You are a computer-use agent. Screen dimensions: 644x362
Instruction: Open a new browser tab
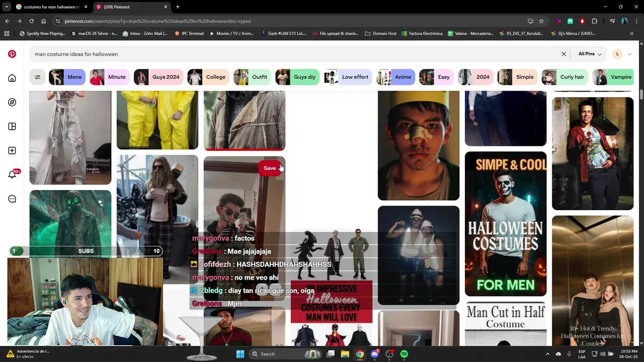click(178, 7)
